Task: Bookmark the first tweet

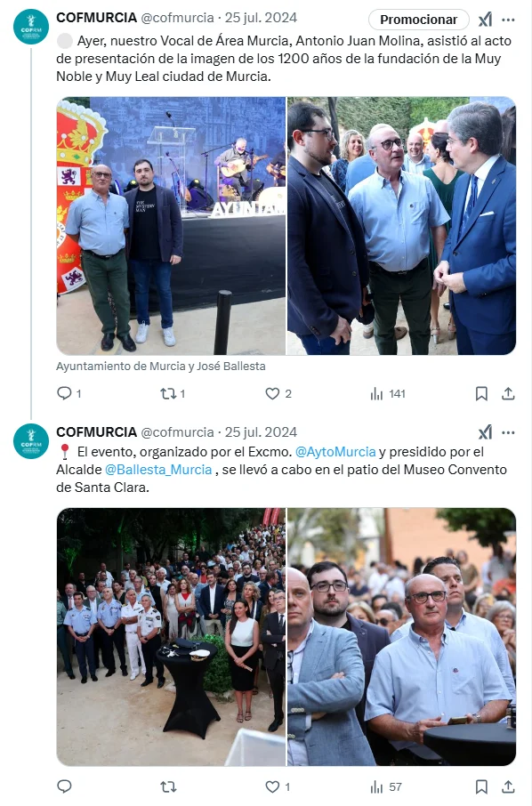Action: pyautogui.click(x=481, y=394)
